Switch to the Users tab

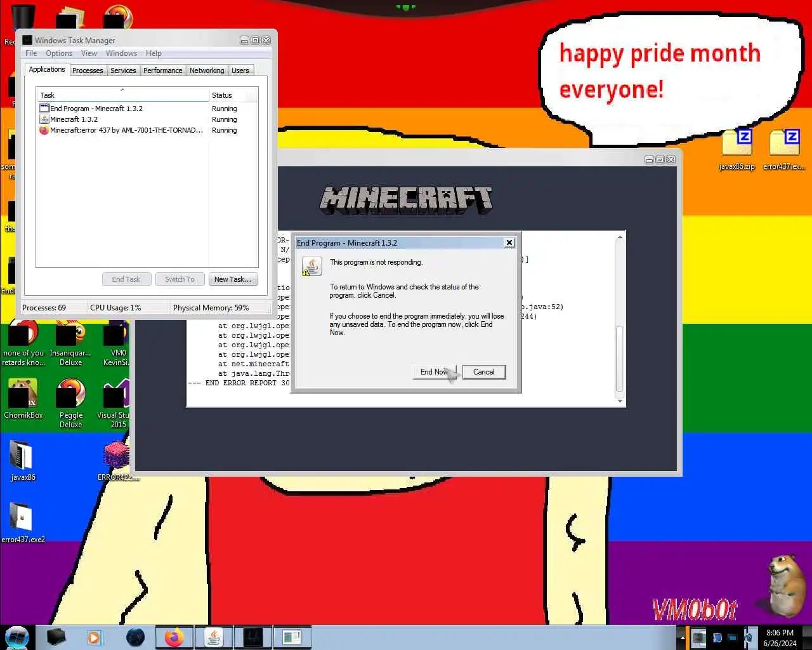pyautogui.click(x=240, y=70)
